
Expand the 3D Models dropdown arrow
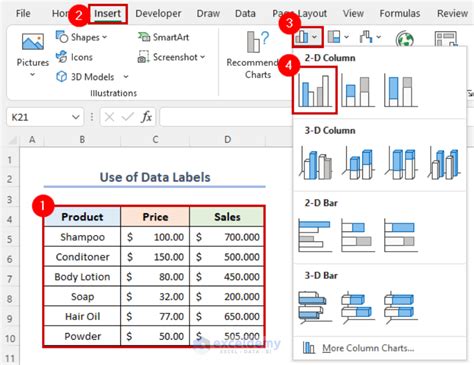pyautogui.click(x=126, y=77)
